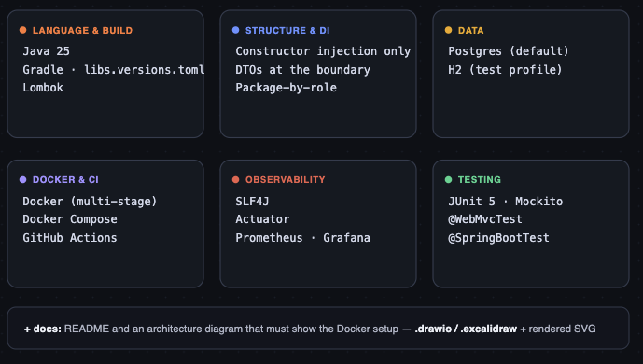Image resolution: width=643 pixels, height=364 pixels.
Task: Click the Package-by-role line
Action: tap(286, 88)
